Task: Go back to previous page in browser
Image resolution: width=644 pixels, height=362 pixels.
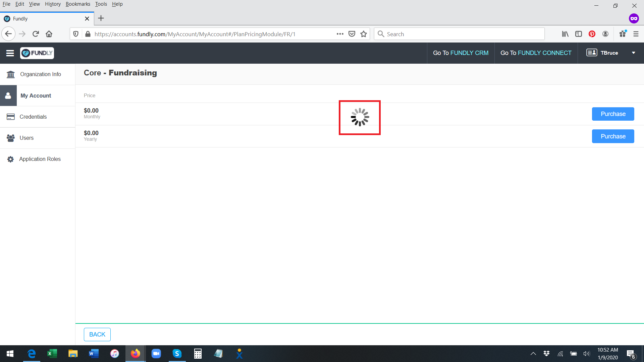Action: pyautogui.click(x=8, y=34)
